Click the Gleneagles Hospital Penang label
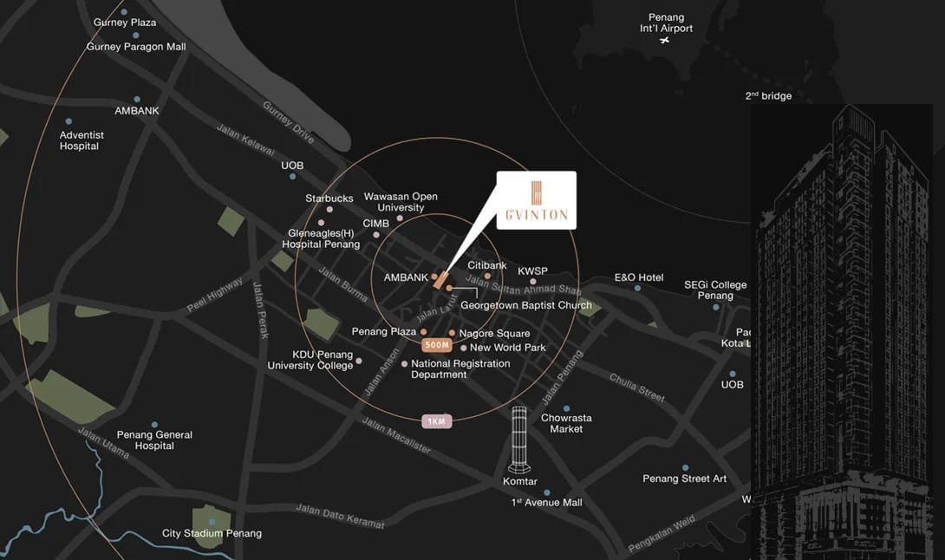Viewport: 945px width, 560px height. [x=322, y=238]
